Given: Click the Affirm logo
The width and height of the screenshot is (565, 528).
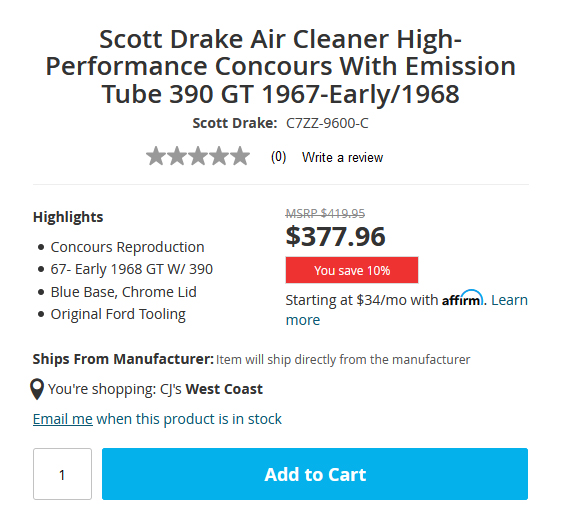Looking at the screenshot, I should (462, 298).
